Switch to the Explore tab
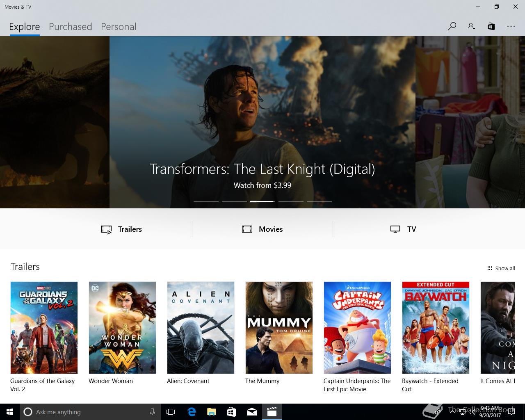Image resolution: width=525 pixels, height=420 pixels. [25, 27]
